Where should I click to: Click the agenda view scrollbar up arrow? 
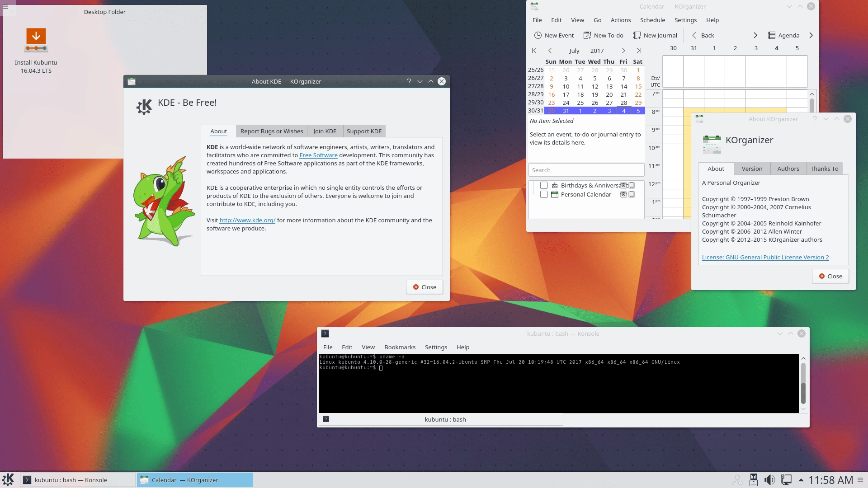click(812, 94)
